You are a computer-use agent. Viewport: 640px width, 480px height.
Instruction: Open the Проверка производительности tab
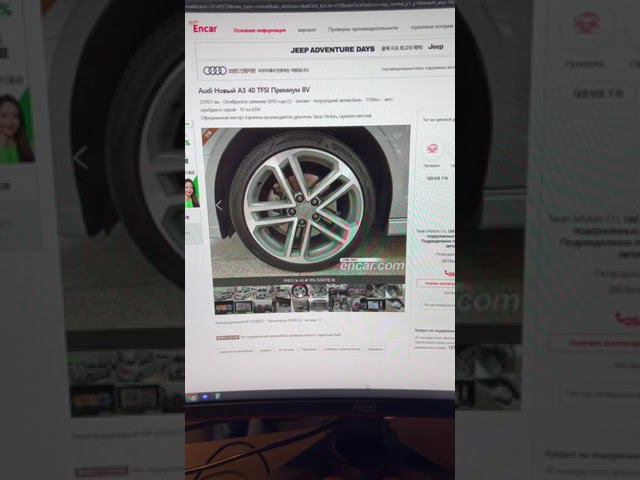363,29
